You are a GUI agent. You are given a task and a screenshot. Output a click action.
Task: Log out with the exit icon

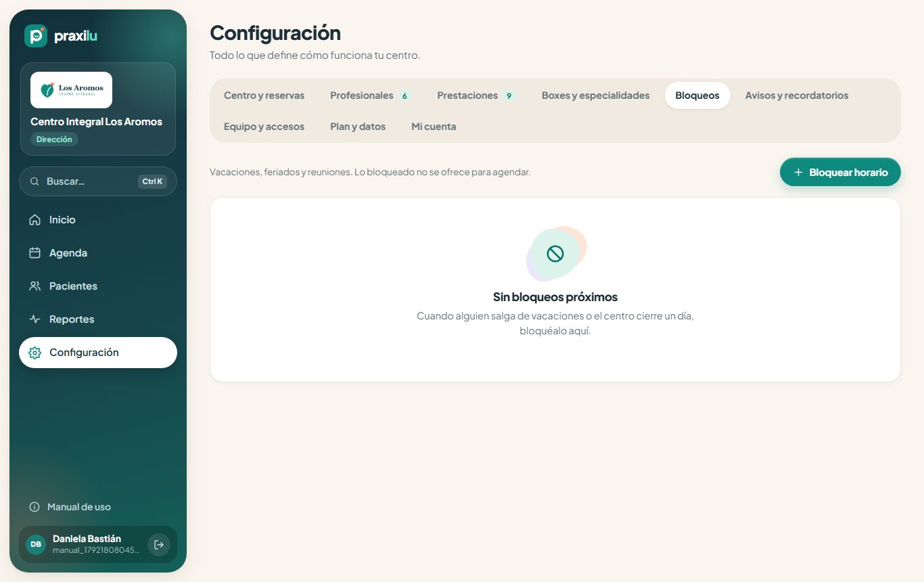[x=159, y=544]
